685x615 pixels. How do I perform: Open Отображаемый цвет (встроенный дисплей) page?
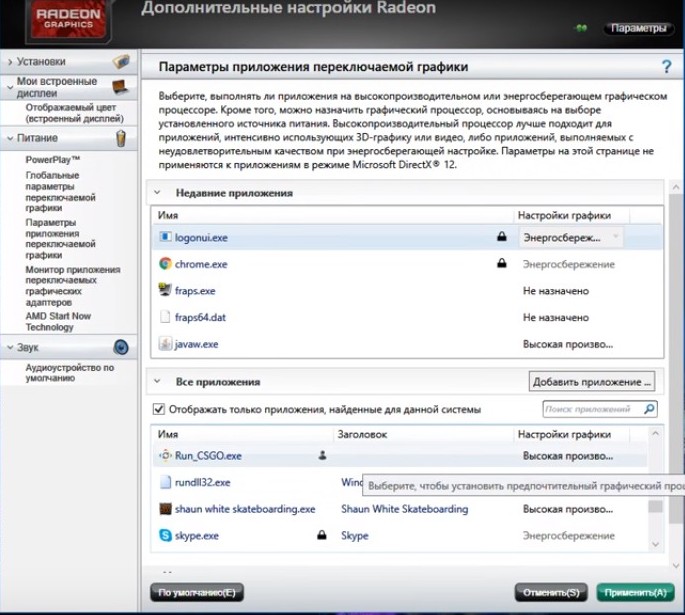[x=74, y=113]
